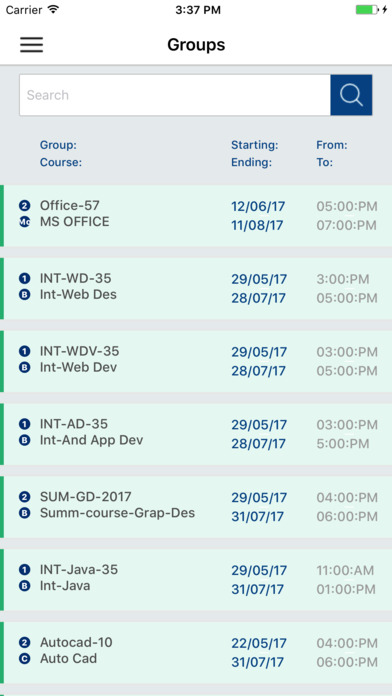Tap the Mo badge beside MS OFFICE

pyautogui.click(x=24, y=222)
